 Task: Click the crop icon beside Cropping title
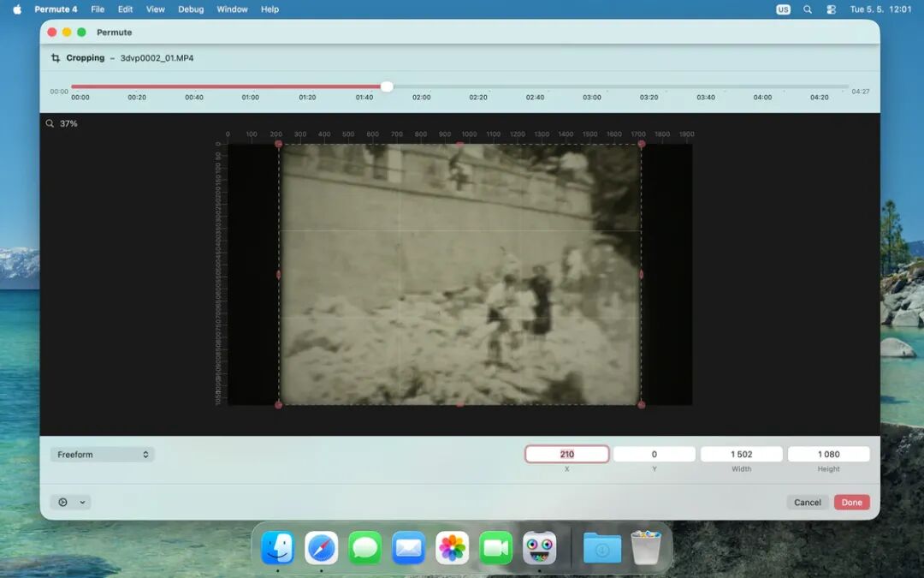point(56,58)
